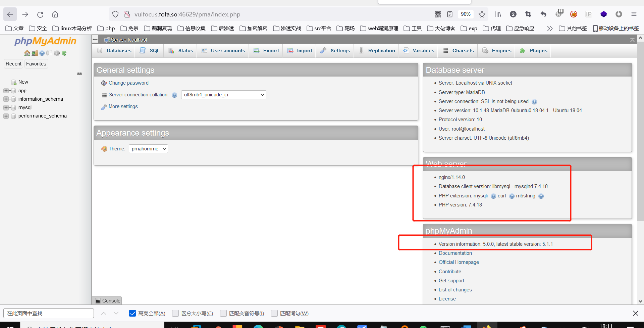
Task: Click the Change password link
Action: point(128,83)
